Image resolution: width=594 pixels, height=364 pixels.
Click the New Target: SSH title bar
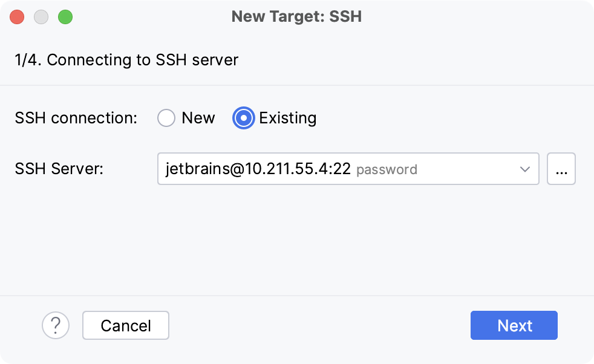(x=297, y=16)
